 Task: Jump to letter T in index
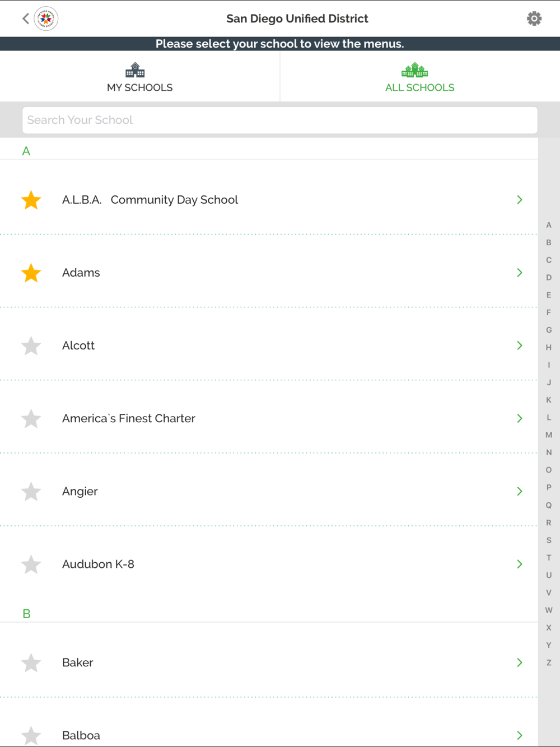[549, 558]
